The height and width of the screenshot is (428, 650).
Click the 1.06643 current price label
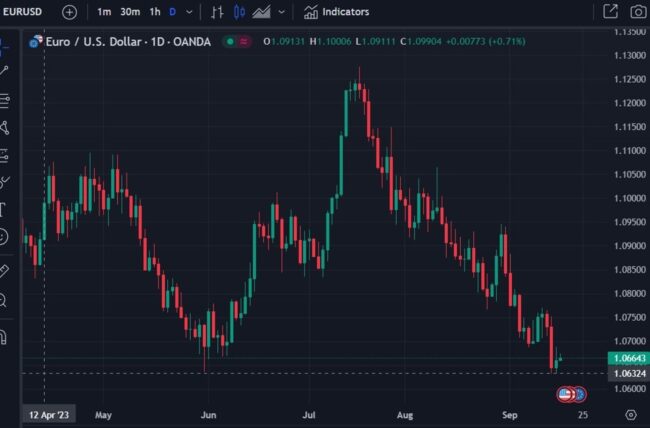tap(626, 358)
